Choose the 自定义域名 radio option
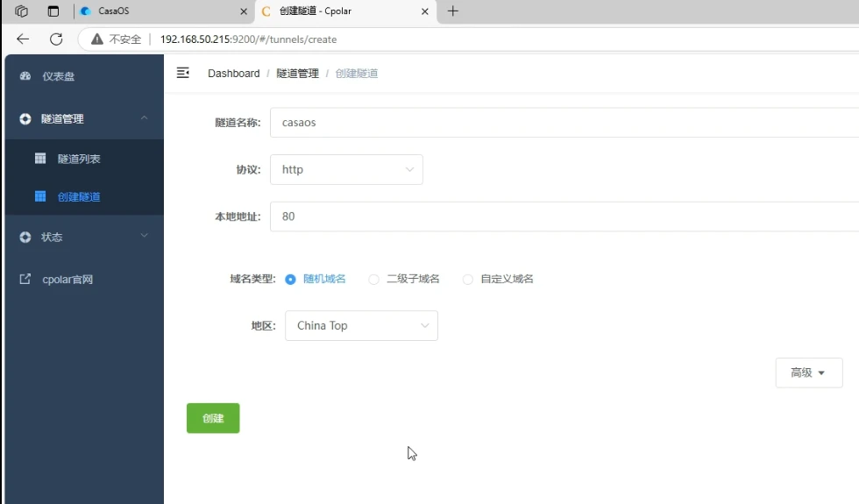 coord(467,280)
